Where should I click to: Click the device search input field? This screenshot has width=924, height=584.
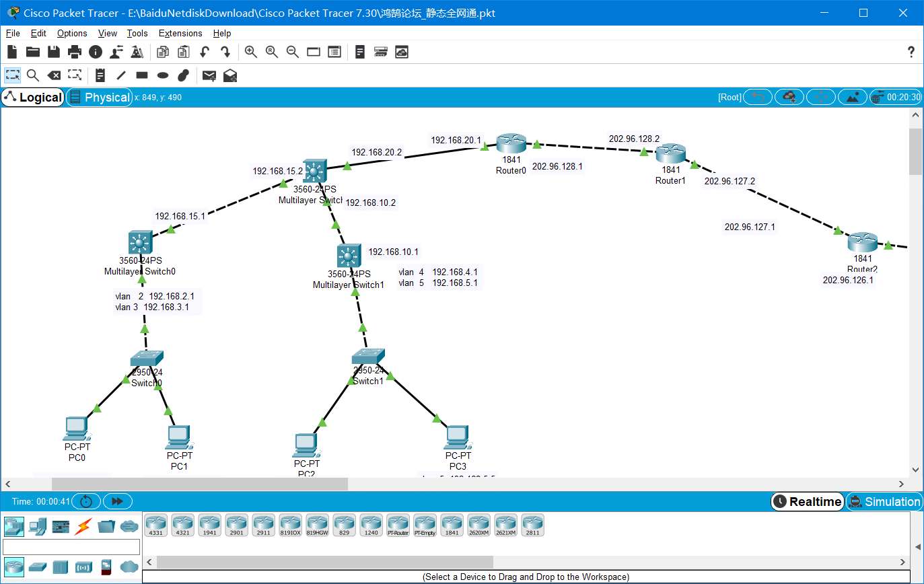pos(71,546)
